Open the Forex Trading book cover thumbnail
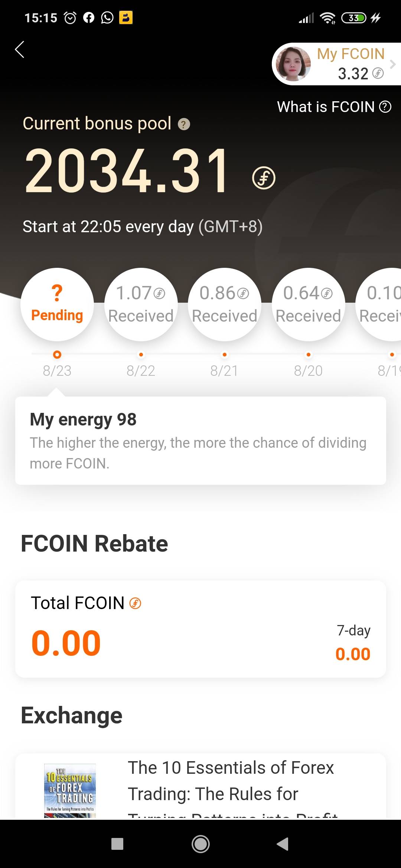Image resolution: width=401 pixels, height=868 pixels. (x=70, y=790)
